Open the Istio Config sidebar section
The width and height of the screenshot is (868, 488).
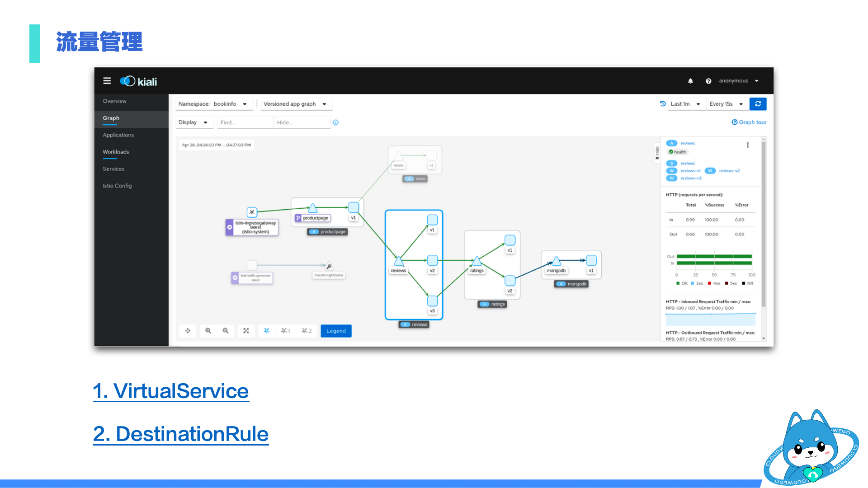coord(117,185)
